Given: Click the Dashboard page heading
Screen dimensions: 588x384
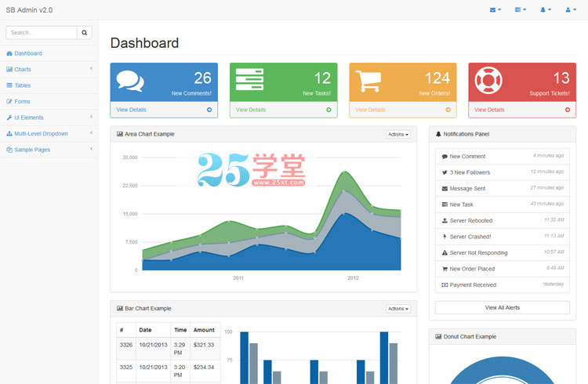Looking at the screenshot, I should coord(144,43).
